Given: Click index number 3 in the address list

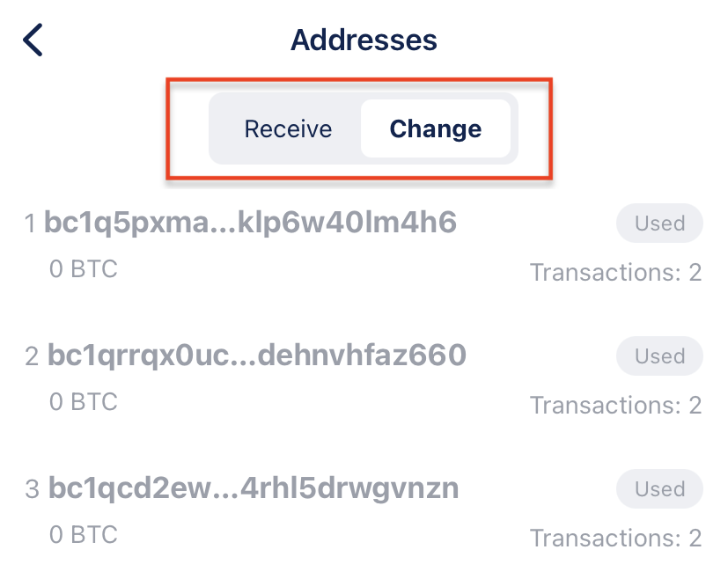Looking at the screenshot, I should coord(33,490).
